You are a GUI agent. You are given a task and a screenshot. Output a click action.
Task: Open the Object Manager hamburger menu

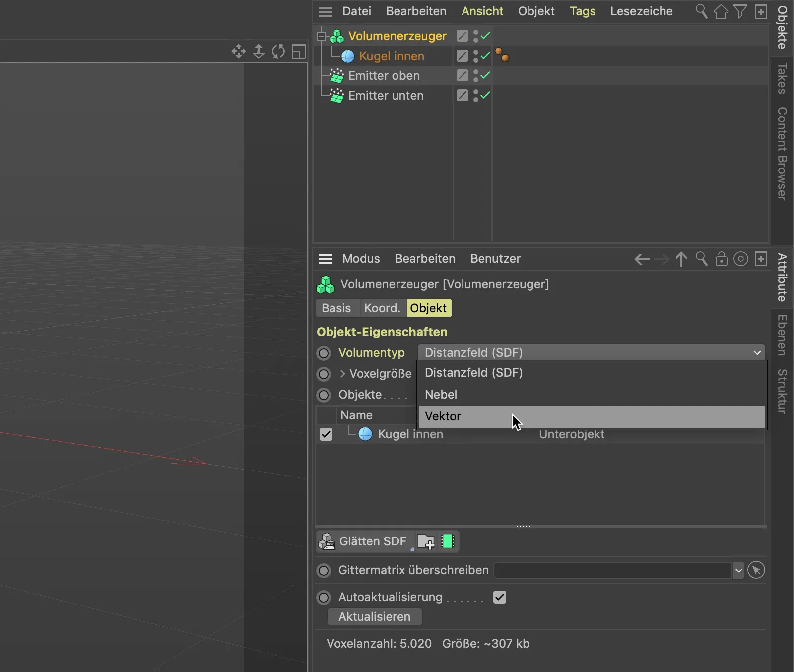click(x=326, y=11)
